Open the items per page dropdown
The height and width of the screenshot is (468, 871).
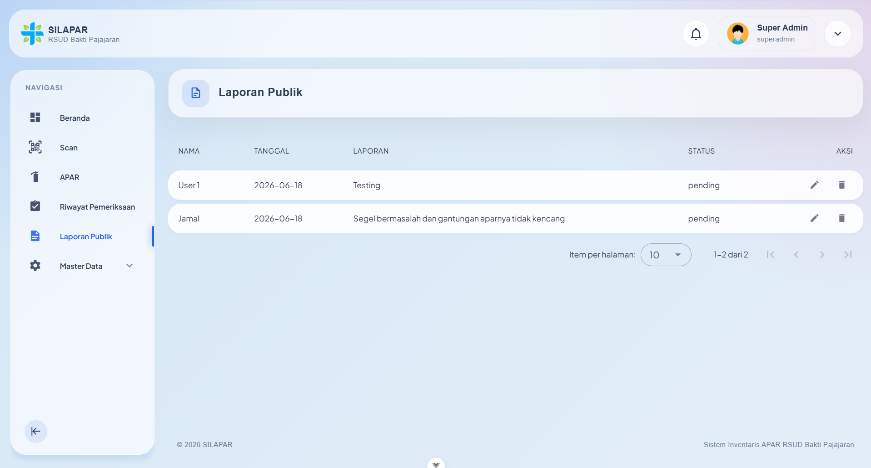click(x=665, y=254)
